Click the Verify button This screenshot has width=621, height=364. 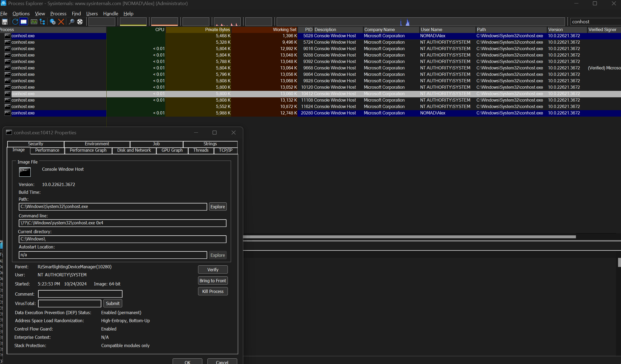(x=213, y=270)
